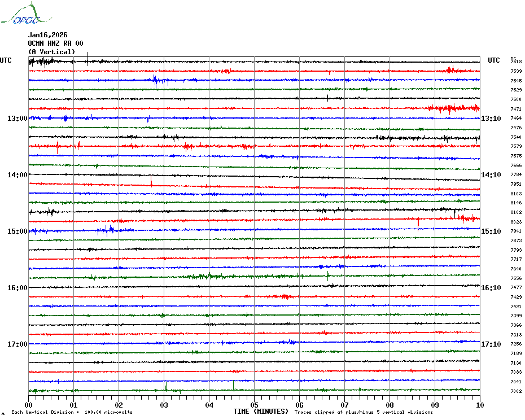Click the DC offset value 7539
Screen dimensions: 525x420
click(x=516, y=71)
